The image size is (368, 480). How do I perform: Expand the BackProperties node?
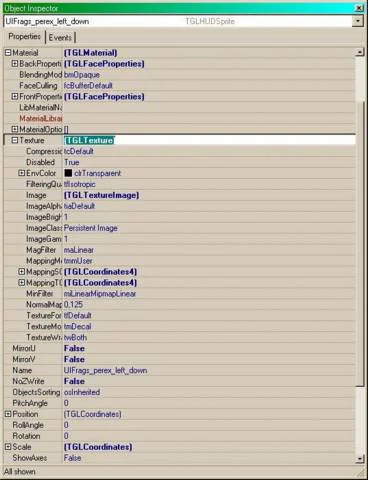(15, 63)
